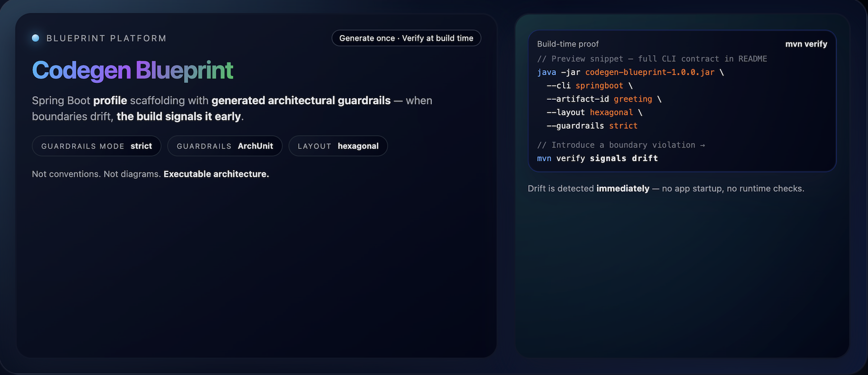This screenshot has width=868, height=375.
Task: Select the LAYOUT hexagonal chip
Action: tap(338, 146)
